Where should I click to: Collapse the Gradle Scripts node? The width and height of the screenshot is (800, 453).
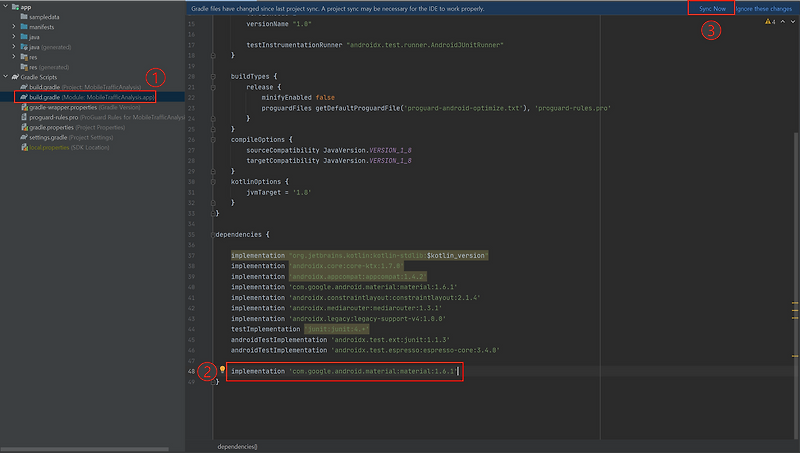tap(6, 77)
